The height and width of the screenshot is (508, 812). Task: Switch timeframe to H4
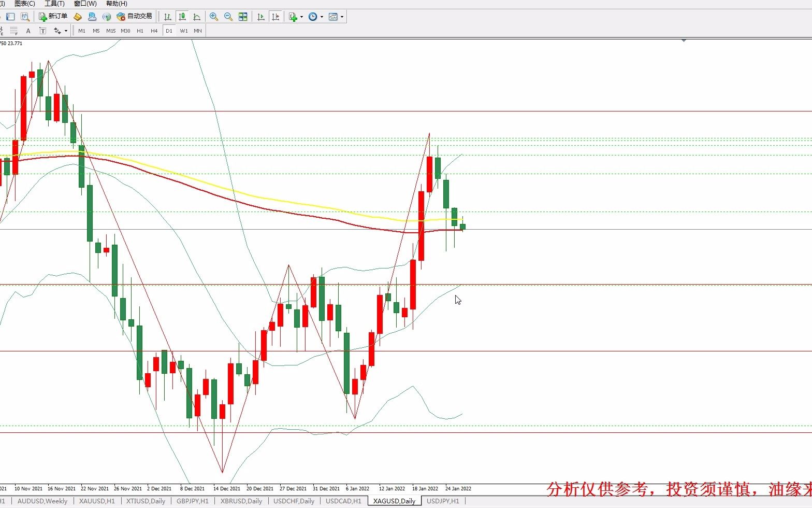pyautogui.click(x=154, y=31)
